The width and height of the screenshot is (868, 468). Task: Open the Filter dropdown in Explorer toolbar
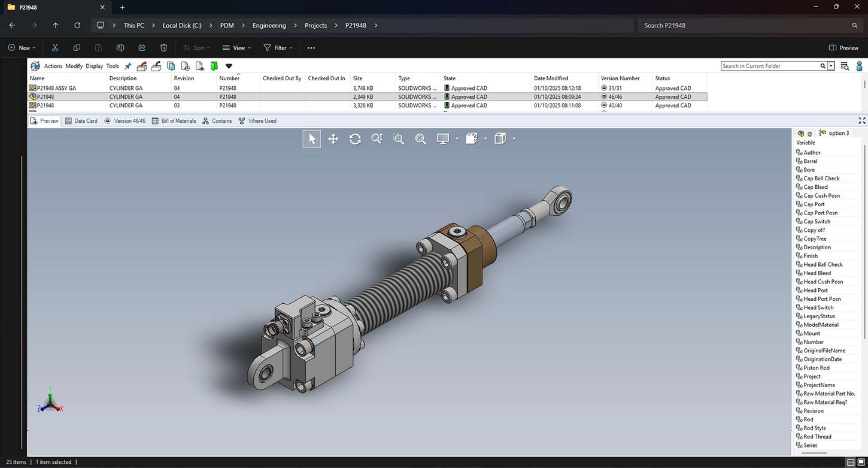pyautogui.click(x=278, y=48)
